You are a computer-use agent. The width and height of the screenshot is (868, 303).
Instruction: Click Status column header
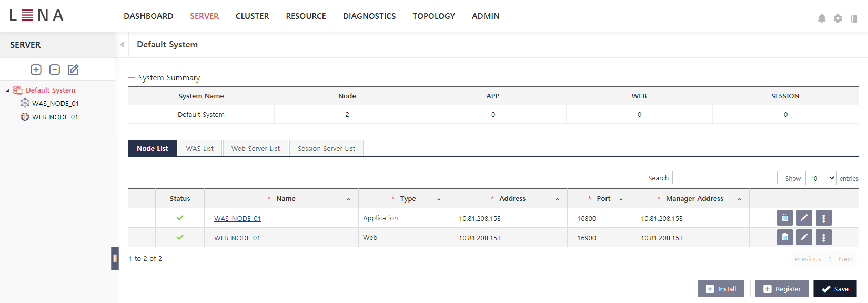[x=180, y=199]
